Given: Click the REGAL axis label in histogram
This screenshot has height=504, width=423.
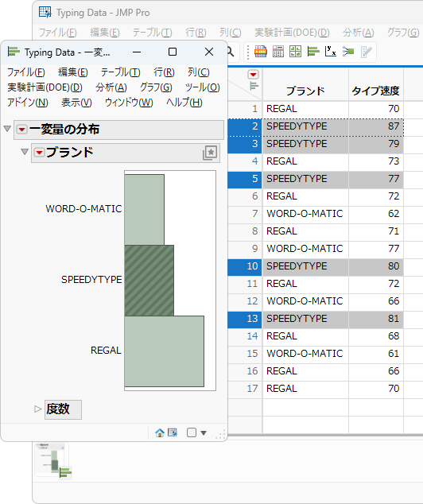Looking at the screenshot, I should (106, 351).
